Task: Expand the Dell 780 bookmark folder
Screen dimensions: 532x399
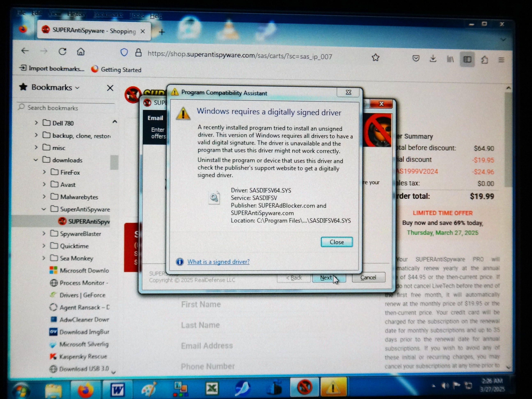Action: [x=36, y=123]
